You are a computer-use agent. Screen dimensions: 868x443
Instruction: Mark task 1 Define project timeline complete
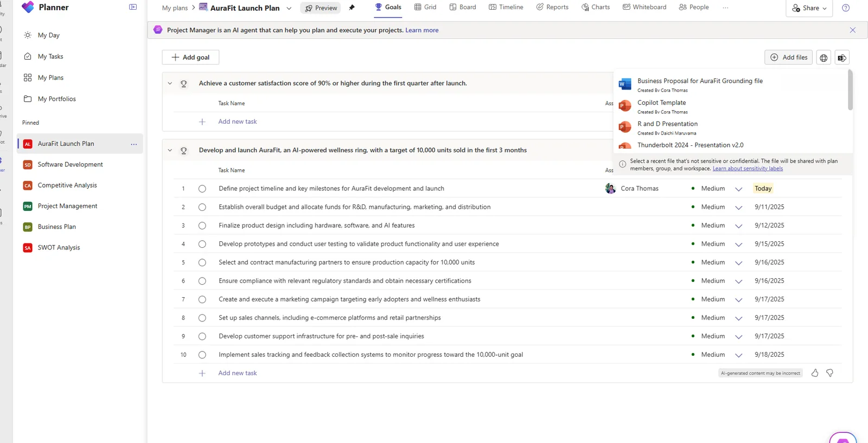[202, 189]
